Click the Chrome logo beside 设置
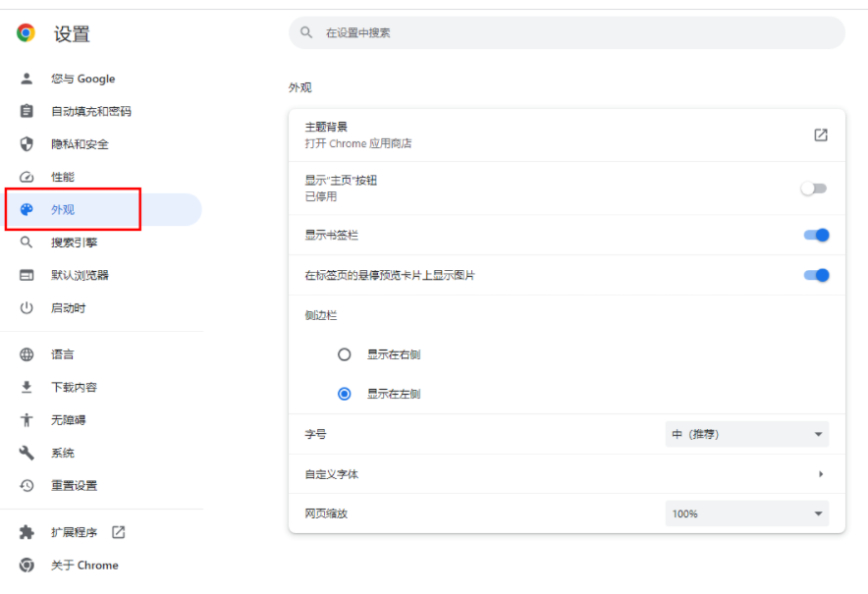The width and height of the screenshot is (868, 594). pos(26,33)
